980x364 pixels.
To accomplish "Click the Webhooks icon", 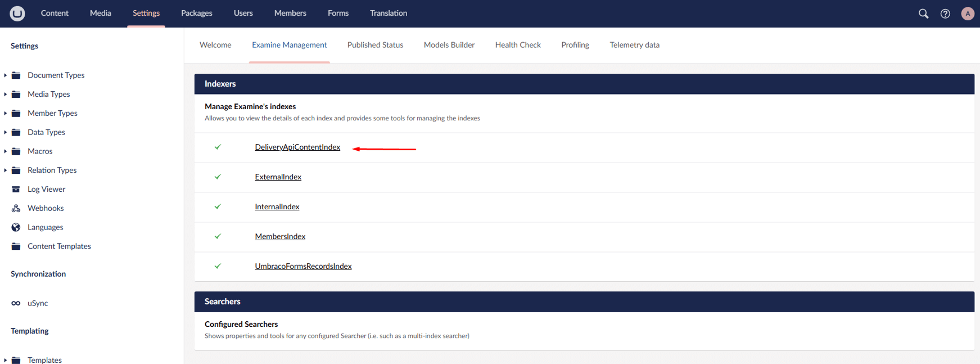I will (16, 208).
